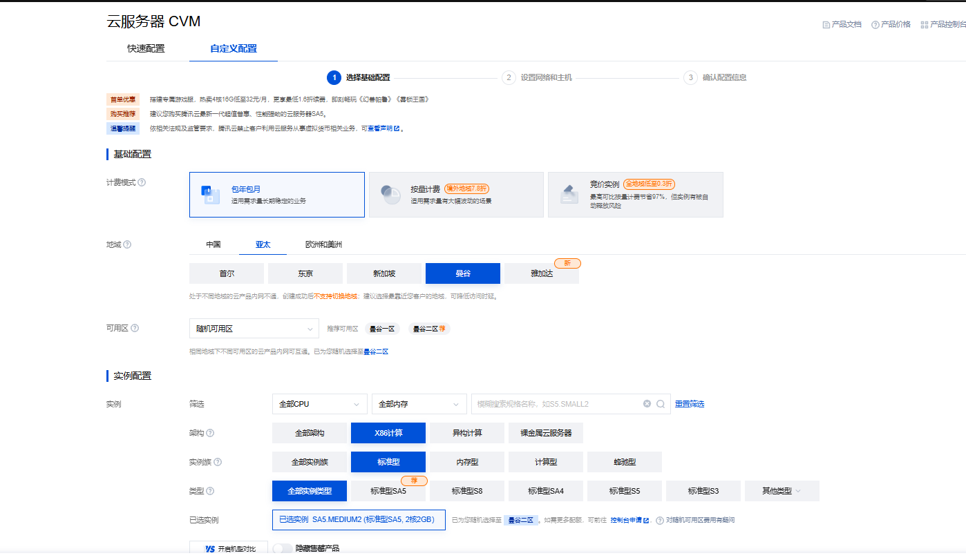Image resolution: width=966 pixels, height=560 pixels.
Task: Select the 全部架构 architecture option
Action: [x=310, y=433]
